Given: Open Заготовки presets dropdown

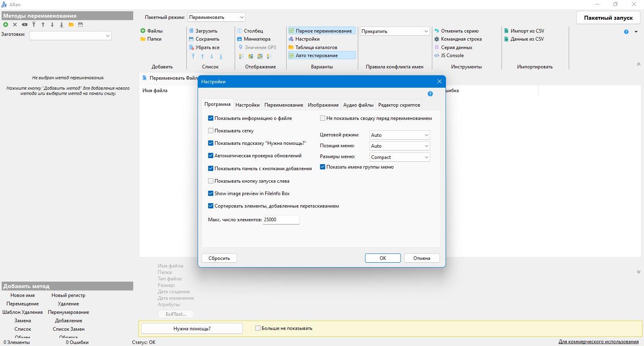Looking at the screenshot, I should tap(70, 35).
